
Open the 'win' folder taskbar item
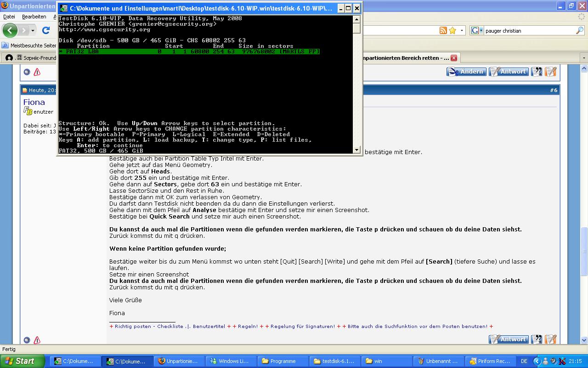[x=387, y=361]
